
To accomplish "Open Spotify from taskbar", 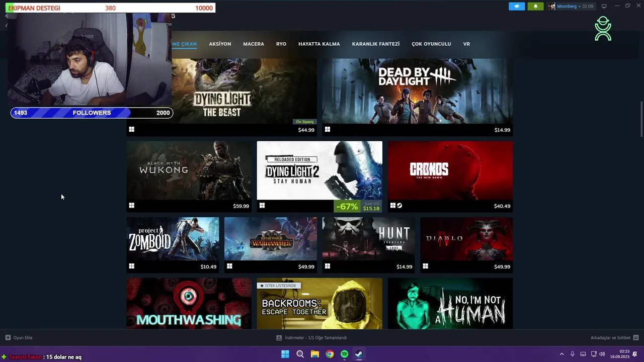I will (344, 354).
